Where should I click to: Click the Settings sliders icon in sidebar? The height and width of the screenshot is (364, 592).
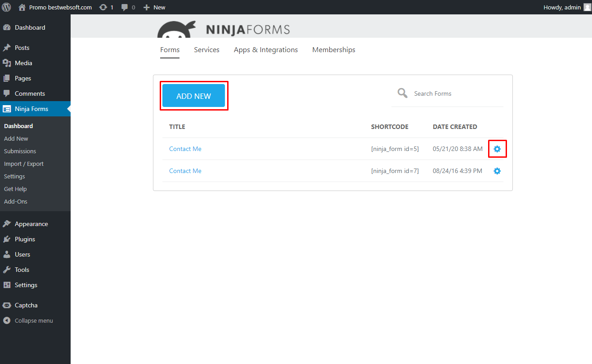(x=7, y=285)
